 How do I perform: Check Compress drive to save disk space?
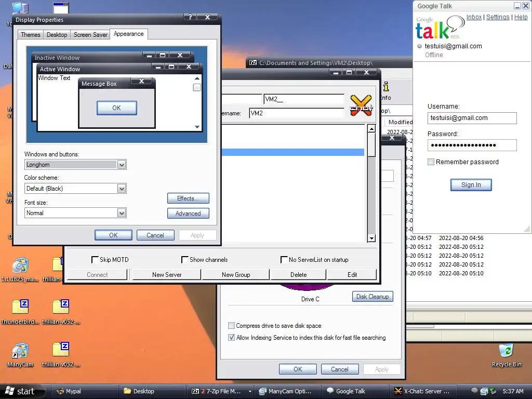coord(231,326)
